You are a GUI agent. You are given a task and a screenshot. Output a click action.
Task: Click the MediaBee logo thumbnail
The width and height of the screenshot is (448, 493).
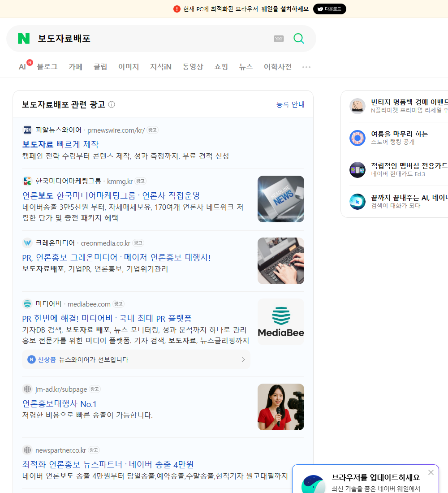(x=281, y=322)
